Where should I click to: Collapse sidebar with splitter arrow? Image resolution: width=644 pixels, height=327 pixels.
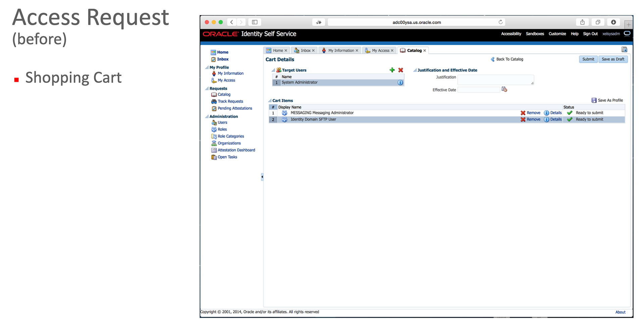(x=262, y=177)
